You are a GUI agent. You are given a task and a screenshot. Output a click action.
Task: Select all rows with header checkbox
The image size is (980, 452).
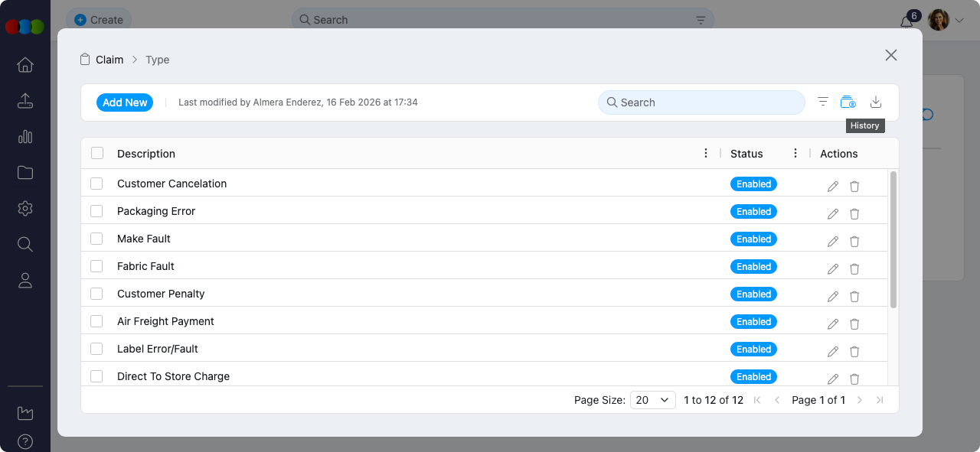[x=97, y=153]
